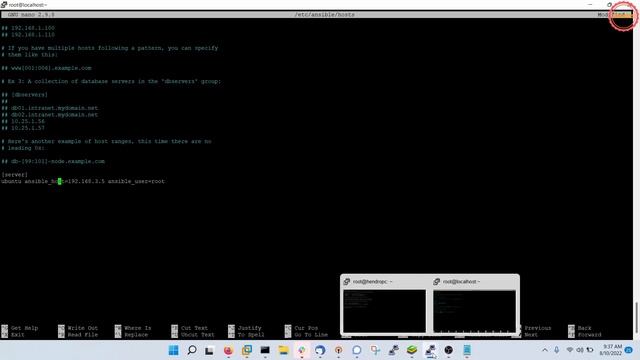Open the VirtualBox taskbar icon

coord(247,350)
